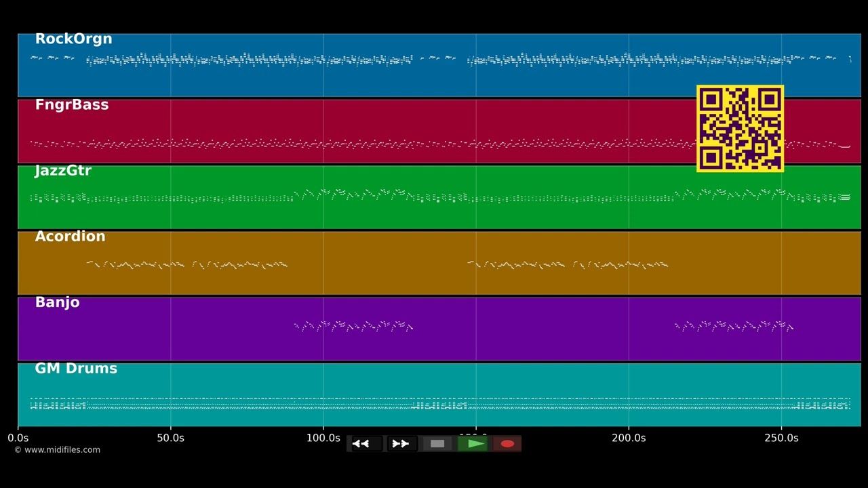Click the 50.0s timeline marker
Viewport: 868px width, 488px height.
(170, 439)
